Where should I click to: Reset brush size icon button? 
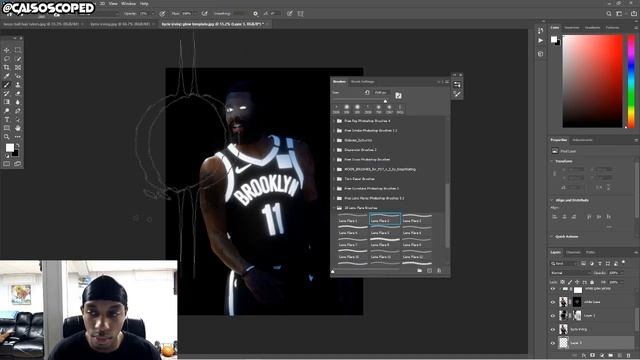(367, 93)
